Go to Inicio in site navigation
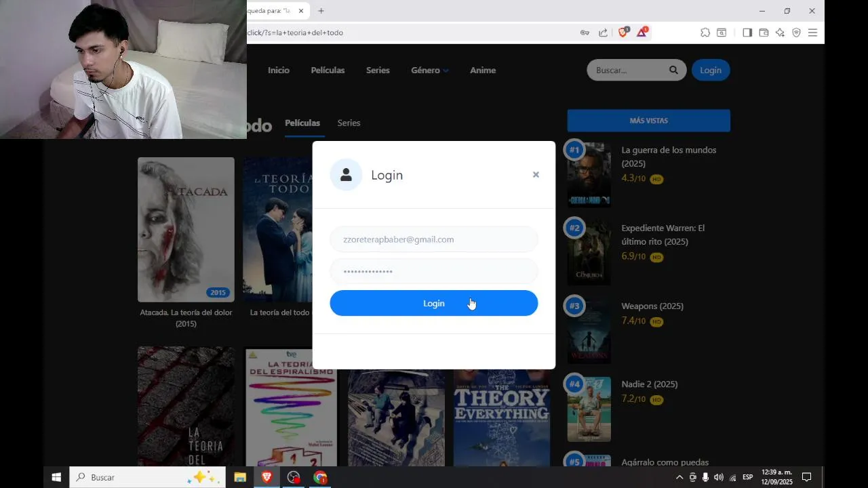868x488 pixels. coord(279,70)
